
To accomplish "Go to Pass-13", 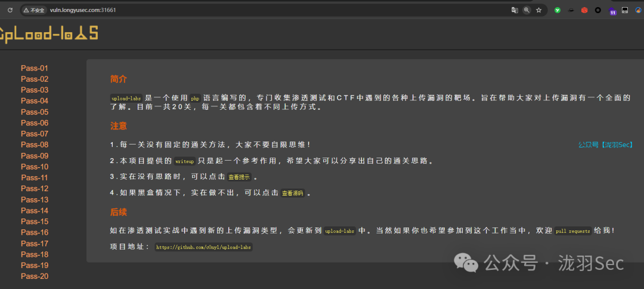I will click(35, 200).
